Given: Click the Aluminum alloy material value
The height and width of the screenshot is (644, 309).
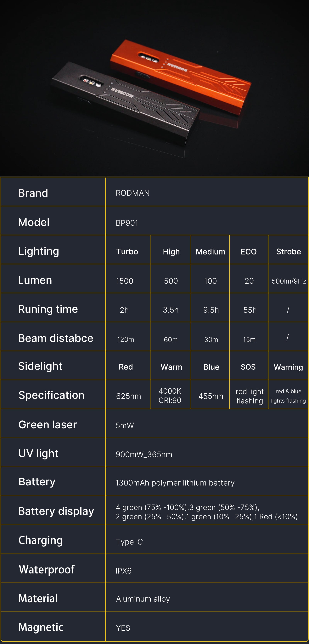Looking at the screenshot, I should tap(143, 599).
